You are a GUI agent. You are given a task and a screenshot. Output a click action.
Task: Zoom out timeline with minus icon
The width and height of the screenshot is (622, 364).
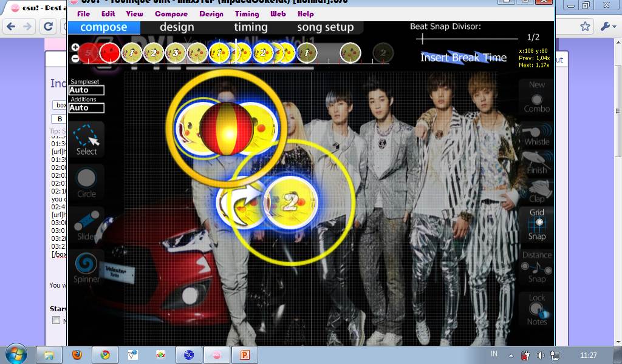click(75, 58)
